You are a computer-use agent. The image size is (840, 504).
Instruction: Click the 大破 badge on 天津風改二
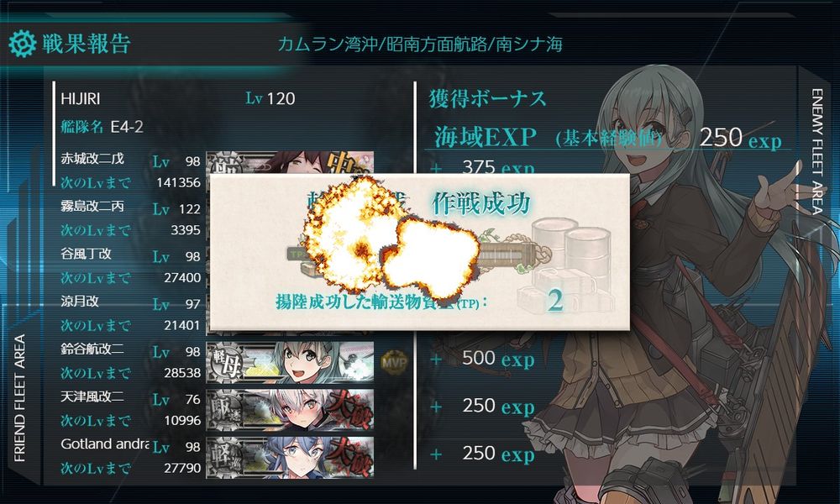349,410
